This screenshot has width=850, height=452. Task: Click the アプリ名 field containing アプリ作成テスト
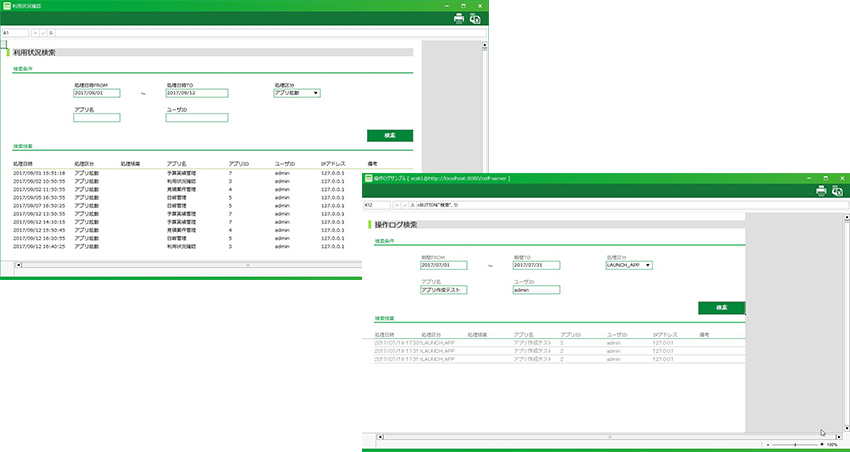[x=443, y=290]
